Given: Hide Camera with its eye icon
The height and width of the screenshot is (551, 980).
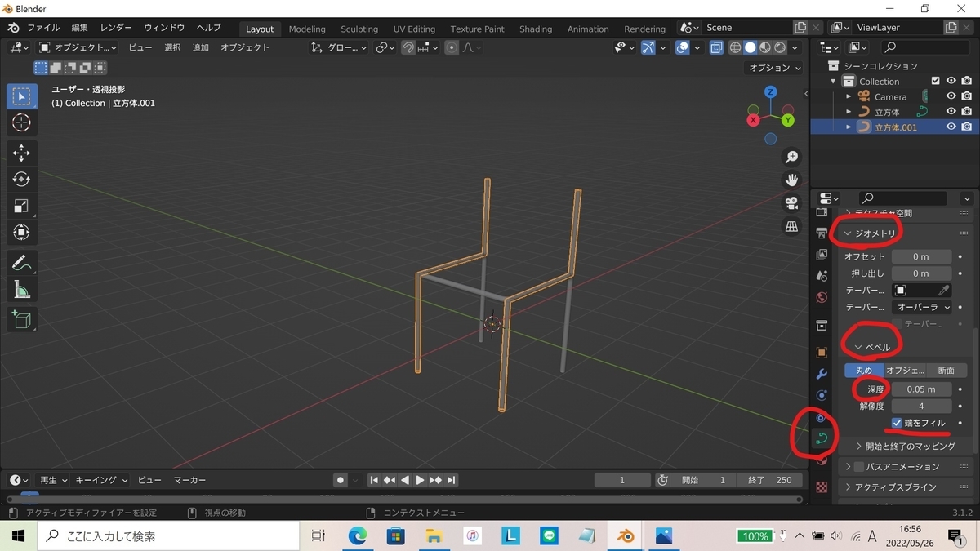Looking at the screenshot, I should pyautogui.click(x=951, y=96).
